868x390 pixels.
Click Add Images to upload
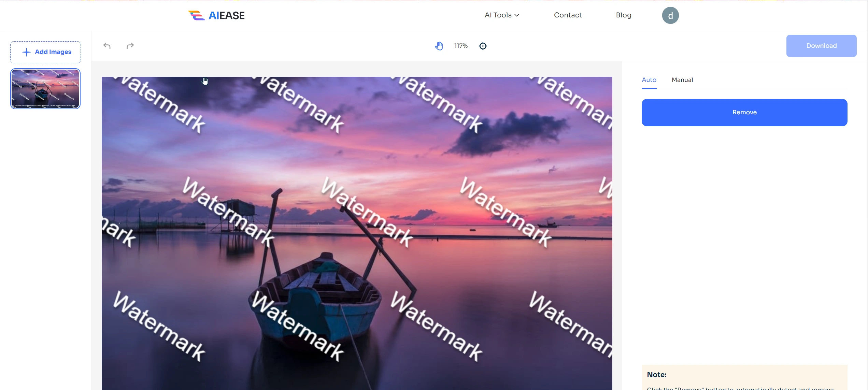(46, 52)
